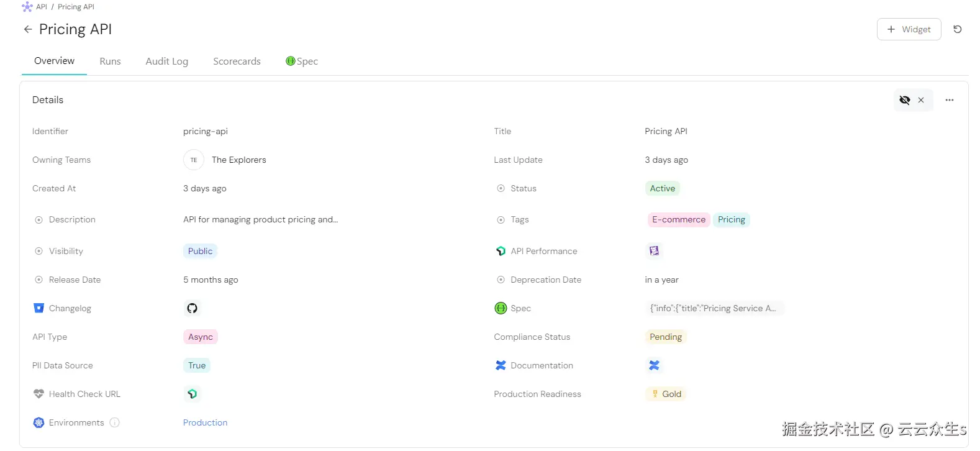This screenshot has height=451, width=980.
Task: Open the GitHub Changelog link icon
Action: click(x=192, y=308)
